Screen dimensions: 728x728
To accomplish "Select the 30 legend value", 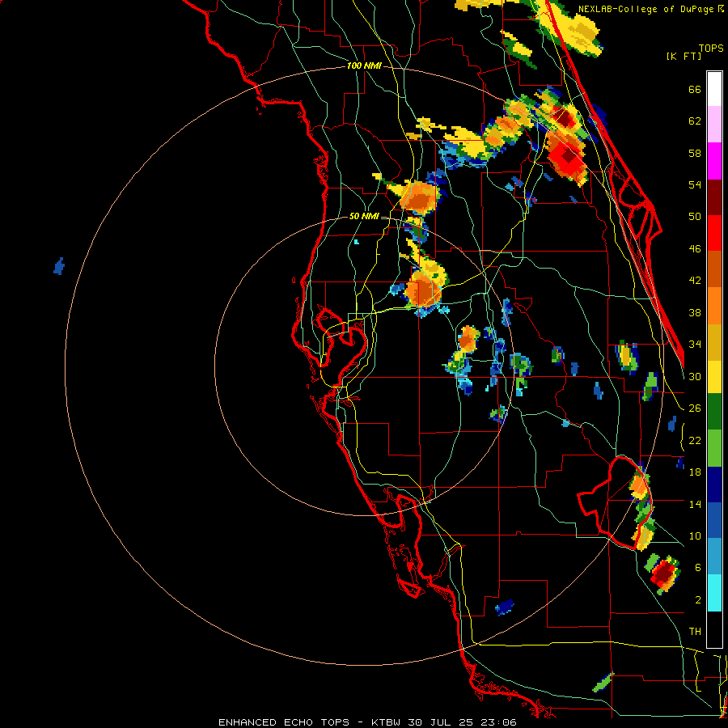I will (695, 376).
